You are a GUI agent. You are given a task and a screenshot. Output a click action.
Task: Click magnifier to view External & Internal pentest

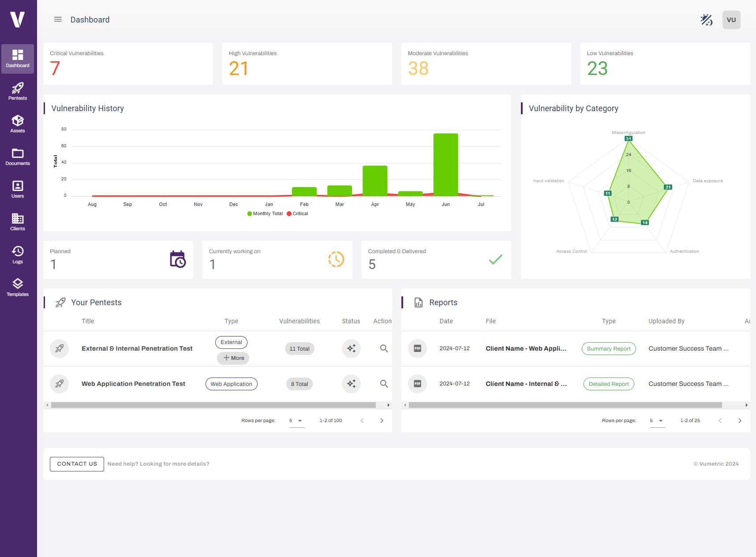384,348
